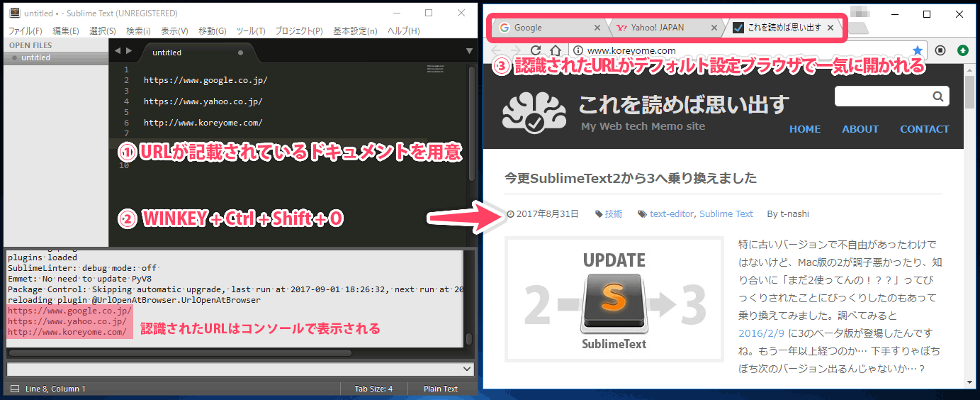Open the 編集(E) menu in Sublime Text
The image size is (980, 400).
click(65, 31)
